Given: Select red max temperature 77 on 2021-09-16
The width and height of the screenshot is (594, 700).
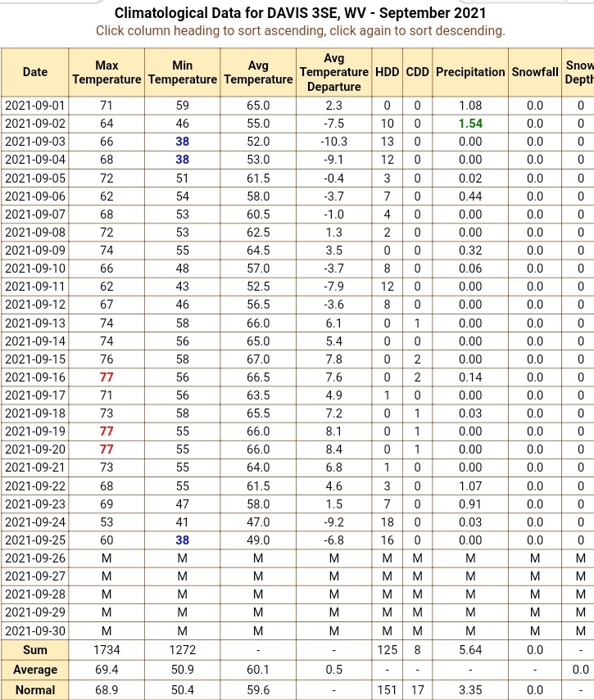Looking at the screenshot, I should tap(107, 377).
